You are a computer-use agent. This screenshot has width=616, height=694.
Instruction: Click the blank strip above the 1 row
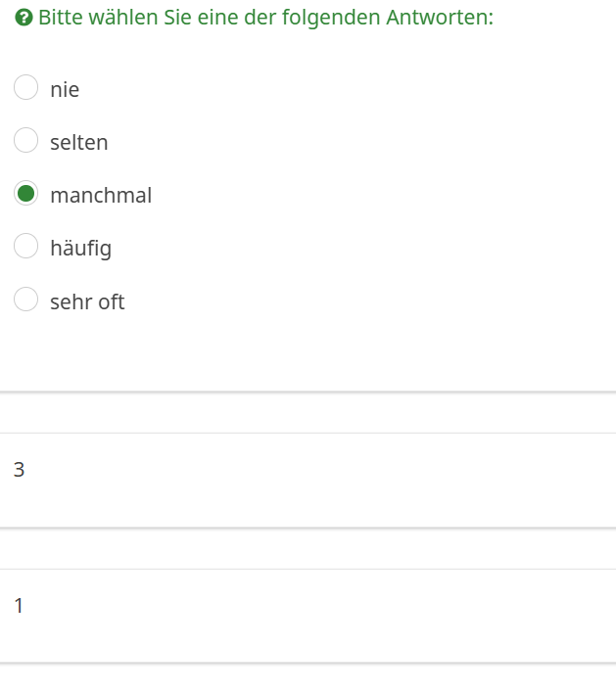click(x=308, y=549)
